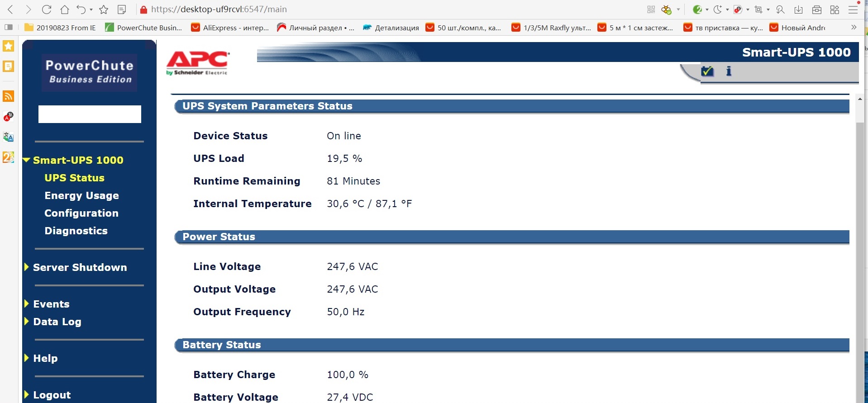Open the toolbox icon
This screenshot has width=868, height=403.
(x=817, y=9)
